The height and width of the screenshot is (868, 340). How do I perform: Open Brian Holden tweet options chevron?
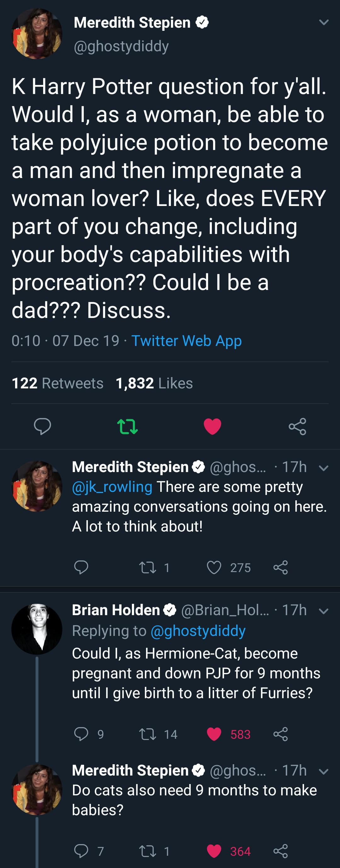click(324, 611)
